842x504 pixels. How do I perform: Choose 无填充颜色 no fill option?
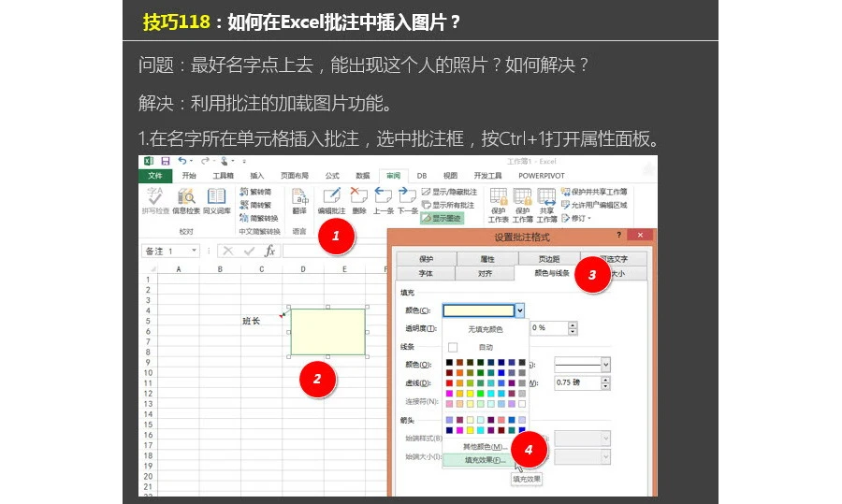click(486, 329)
